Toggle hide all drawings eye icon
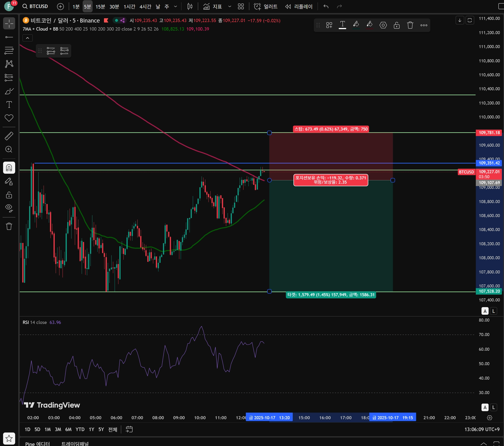Screen dimensions: 504x446 9,208
